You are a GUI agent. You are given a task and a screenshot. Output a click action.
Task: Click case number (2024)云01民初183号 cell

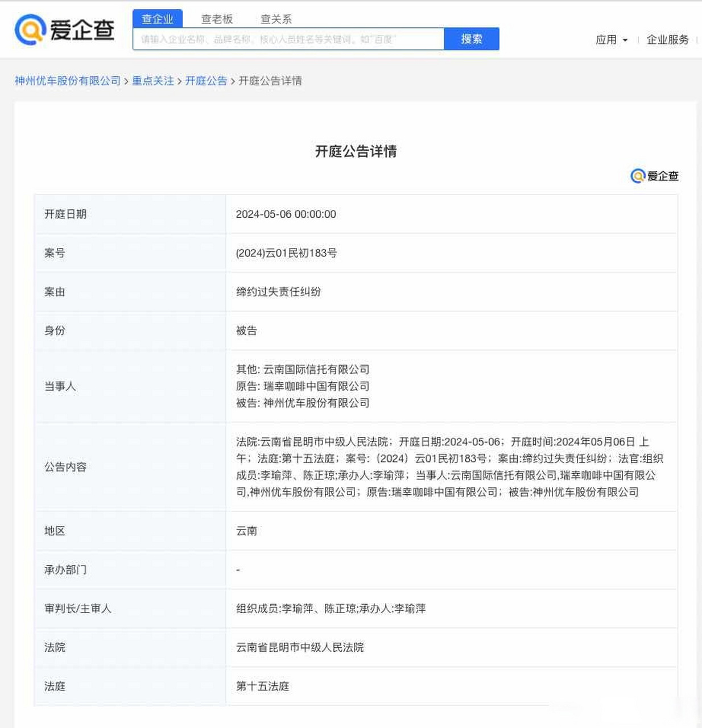[286, 253]
